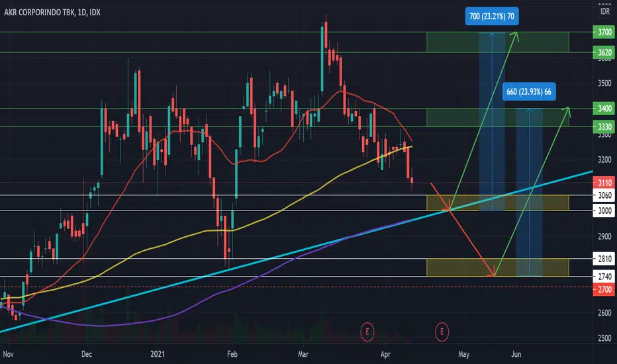Viewport: 617px width, 364px height.
Task: Click the AKR CORPORINDO TBK, 1D, IDX title
Action: tap(52, 13)
